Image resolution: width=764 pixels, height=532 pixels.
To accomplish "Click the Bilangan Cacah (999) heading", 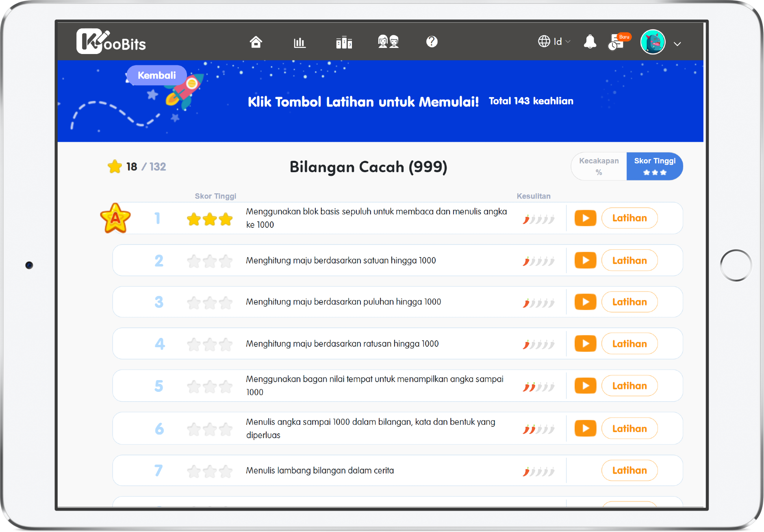I will pyautogui.click(x=368, y=167).
